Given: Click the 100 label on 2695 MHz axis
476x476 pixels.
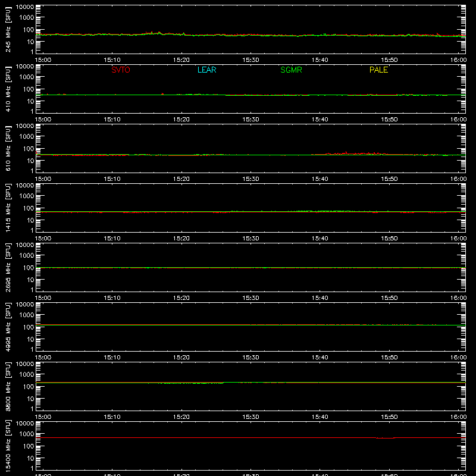Looking at the screenshot, I should click(x=29, y=267).
